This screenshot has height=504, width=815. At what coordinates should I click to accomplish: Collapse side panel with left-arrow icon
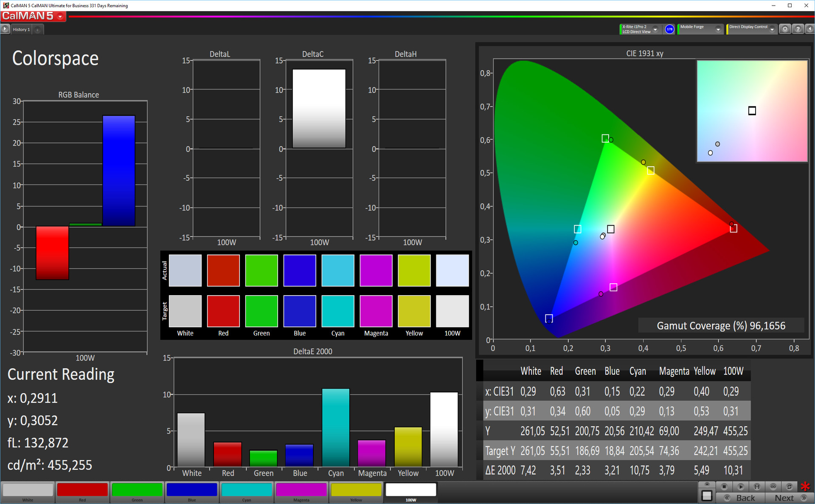point(810,29)
